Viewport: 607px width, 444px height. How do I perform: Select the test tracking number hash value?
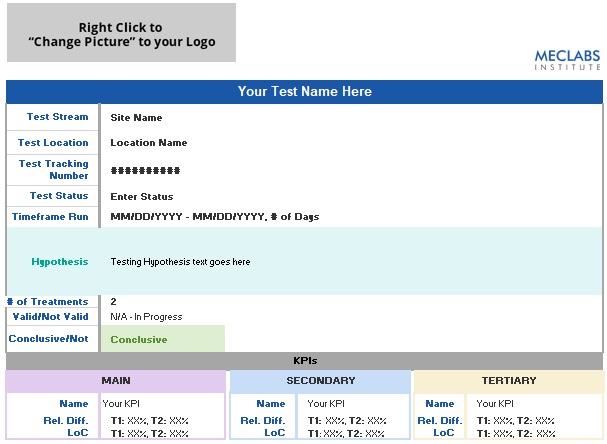point(145,170)
